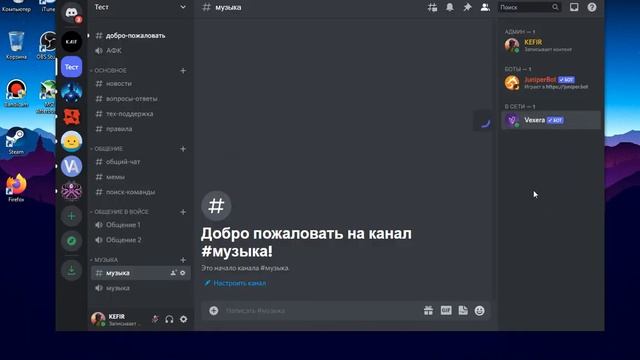
Task: Open the поиск-команды channel
Action: [x=140, y=192]
